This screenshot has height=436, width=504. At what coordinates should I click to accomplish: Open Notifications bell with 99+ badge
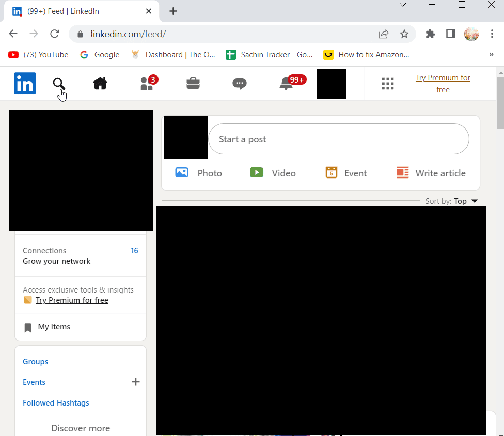click(292, 83)
